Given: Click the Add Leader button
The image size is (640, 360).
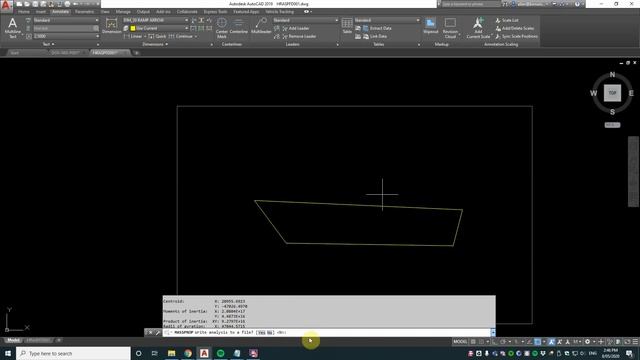Looking at the screenshot, I should tap(296, 28).
